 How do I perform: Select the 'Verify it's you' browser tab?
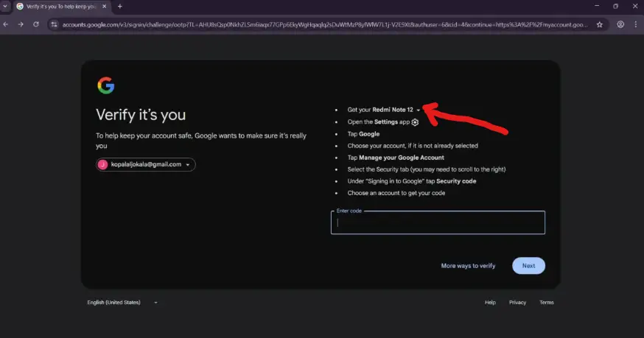pos(60,7)
